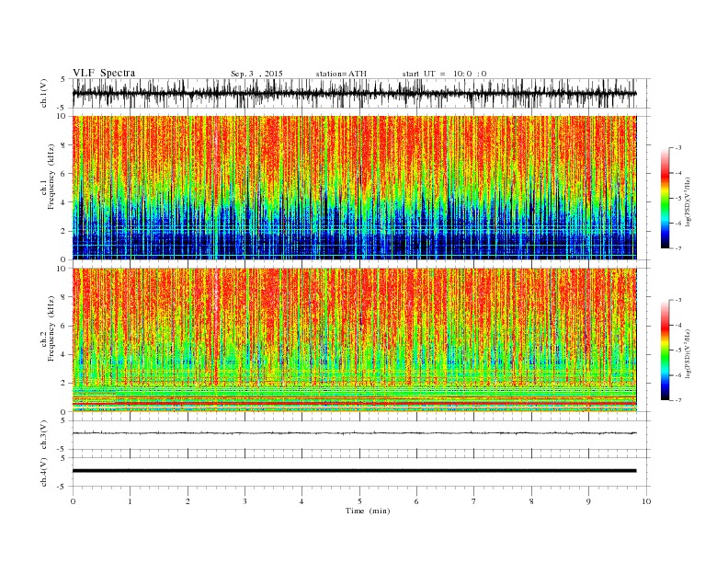Click the "1" time axis tick label

[x=131, y=501]
